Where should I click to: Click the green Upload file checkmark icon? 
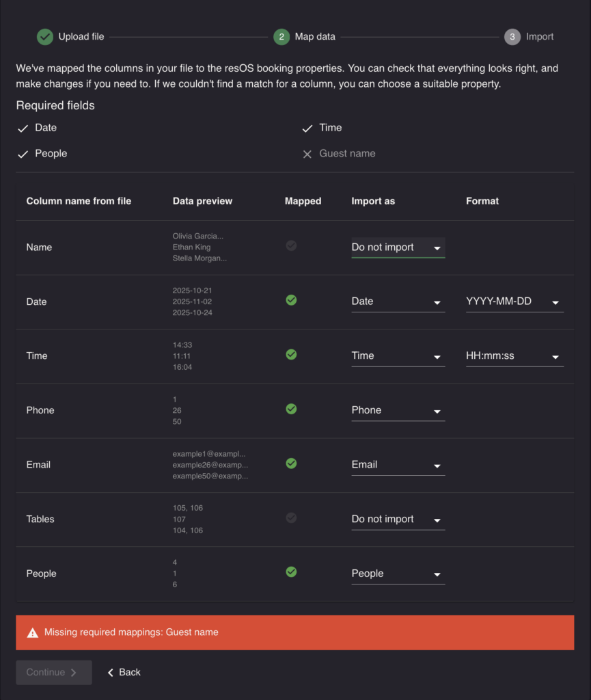[44, 37]
